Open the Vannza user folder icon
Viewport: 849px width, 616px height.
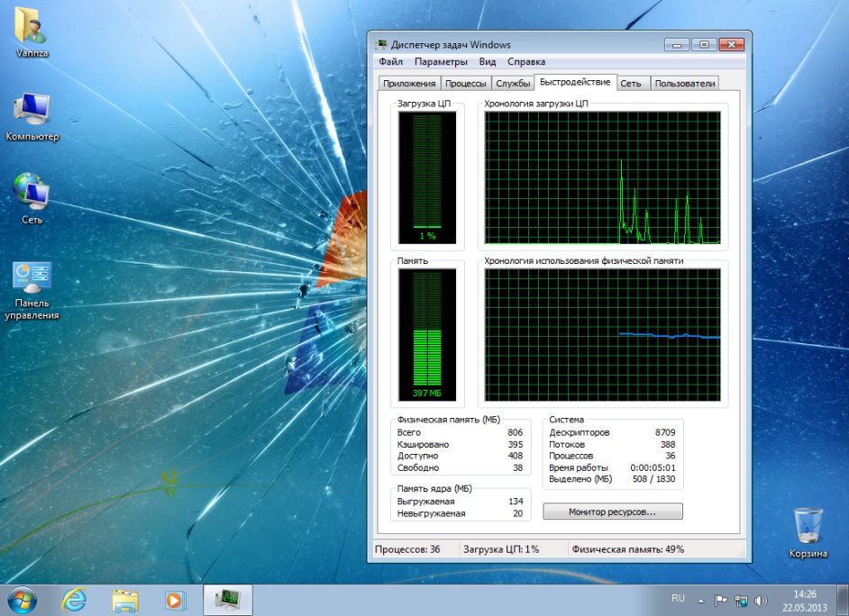point(32,31)
